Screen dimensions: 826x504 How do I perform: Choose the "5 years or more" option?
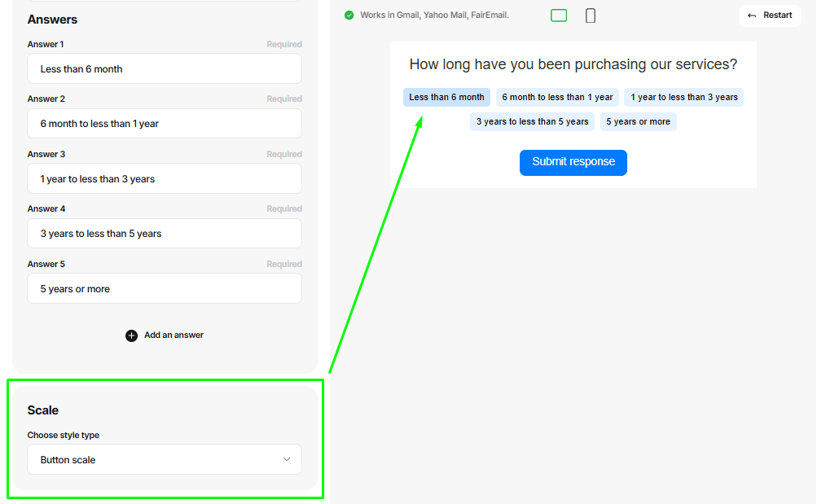pyautogui.click(x=638, y=122)
